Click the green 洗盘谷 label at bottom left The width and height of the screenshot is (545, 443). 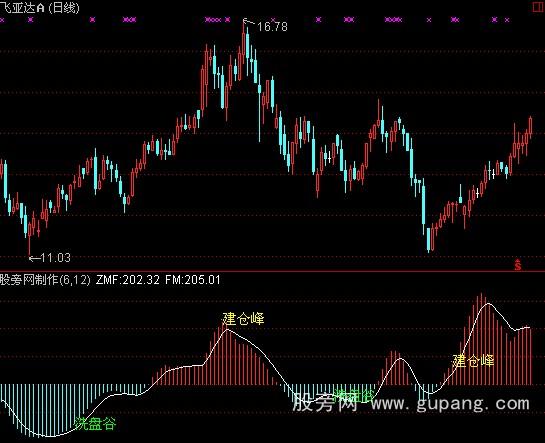click(x=95, y=423)
